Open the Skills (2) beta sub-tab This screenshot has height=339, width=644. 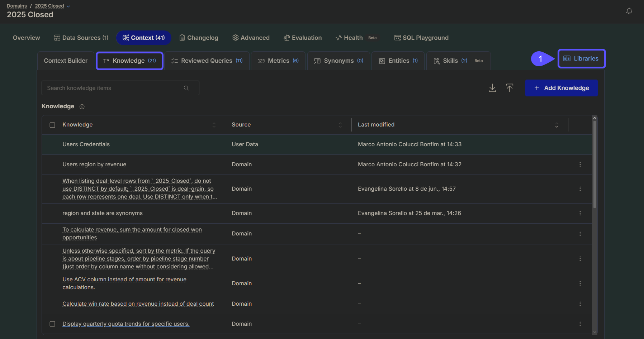point(458,61)
